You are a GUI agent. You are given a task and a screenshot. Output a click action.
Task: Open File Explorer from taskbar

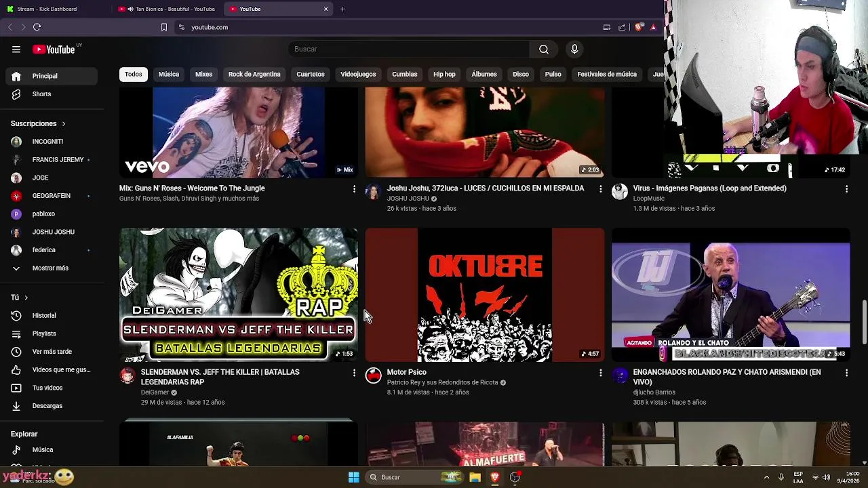pos(475,477)
